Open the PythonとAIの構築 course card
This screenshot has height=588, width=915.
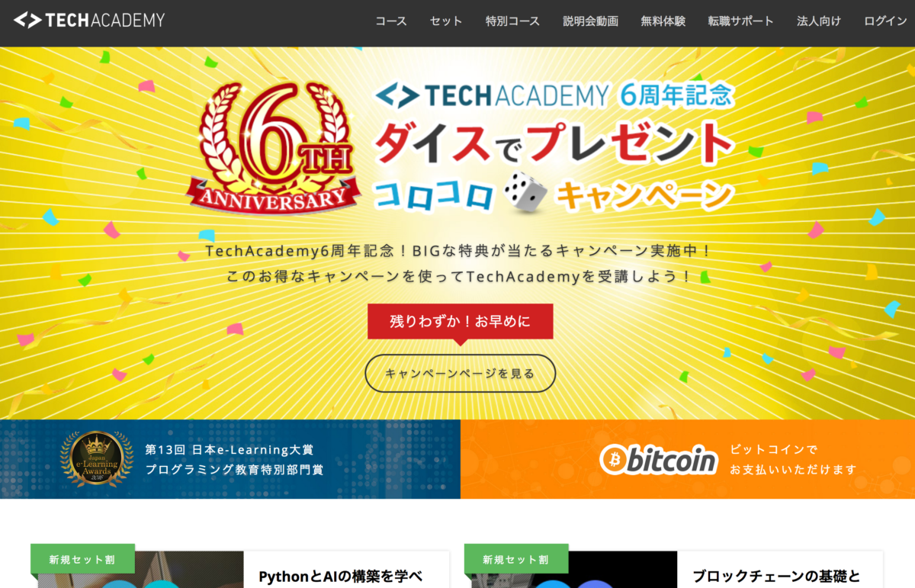(240, 569)
